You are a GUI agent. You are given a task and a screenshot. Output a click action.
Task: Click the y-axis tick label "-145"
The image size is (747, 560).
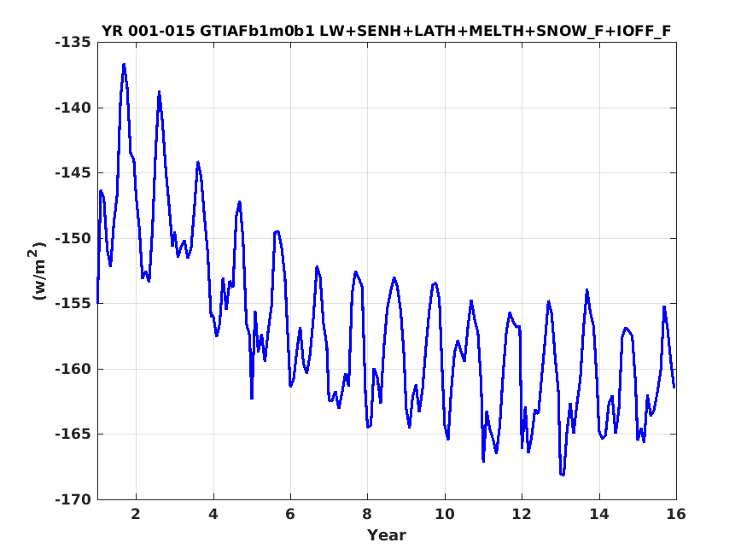pyautogui.click(x=73, y=172)
